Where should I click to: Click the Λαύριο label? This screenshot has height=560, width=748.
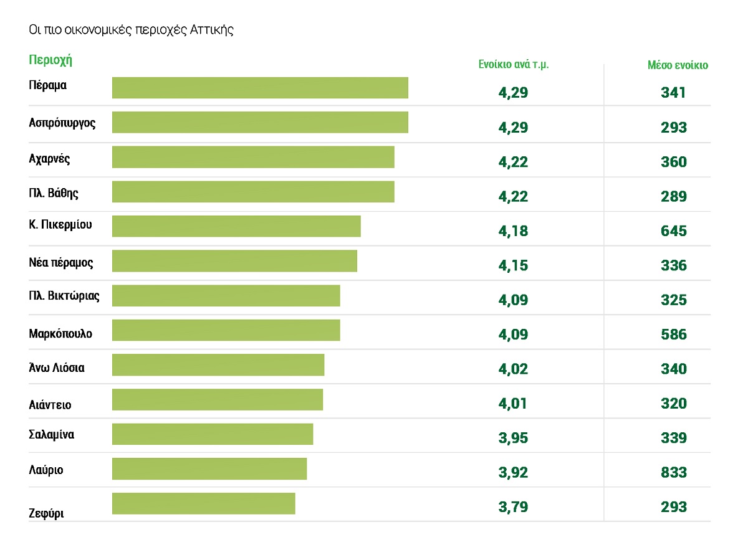46,470
